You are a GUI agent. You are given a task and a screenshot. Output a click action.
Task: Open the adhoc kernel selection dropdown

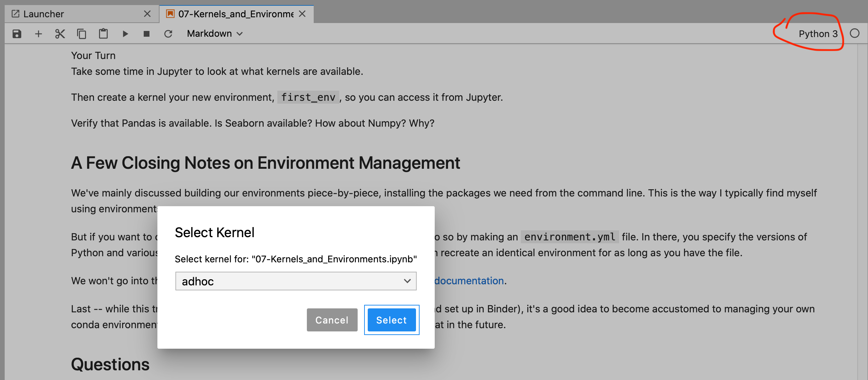(x=296, y=281)
